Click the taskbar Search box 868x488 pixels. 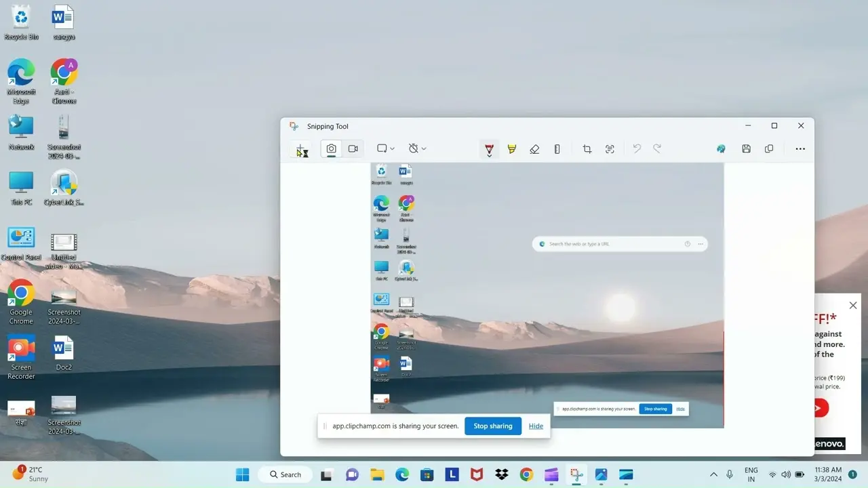[x=285, y=474]
